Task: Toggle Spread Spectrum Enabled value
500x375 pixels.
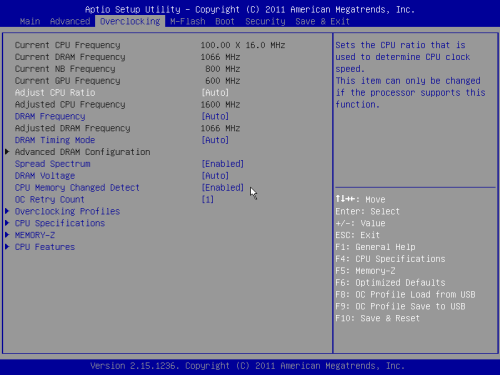Action: [x=223, y=164]
